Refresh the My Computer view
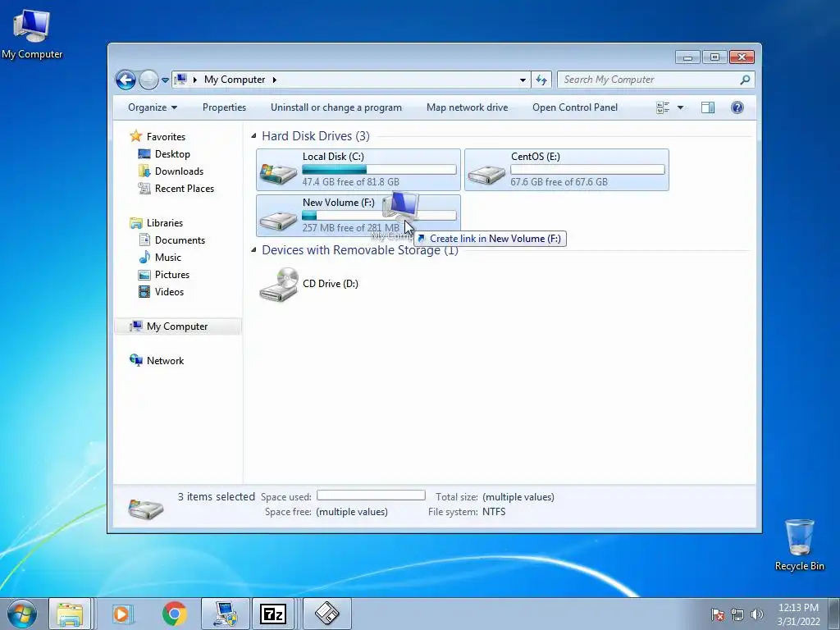Screen dimensions: 840x630 [541, 80]
